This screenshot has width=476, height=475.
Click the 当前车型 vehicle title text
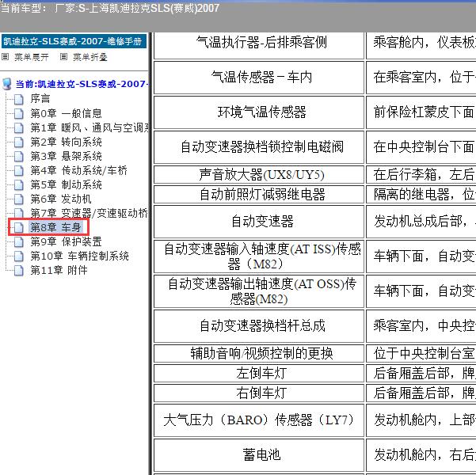coord(110,8)
